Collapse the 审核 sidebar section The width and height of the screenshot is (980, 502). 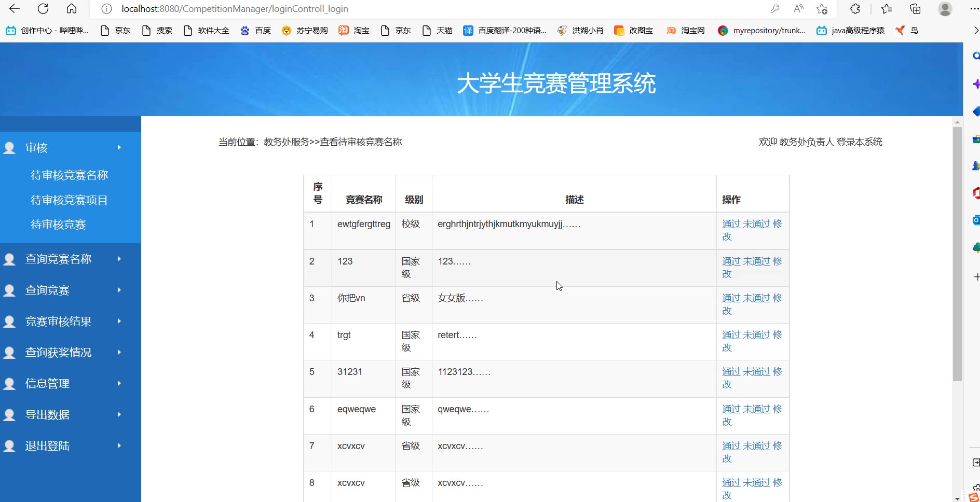pos(36,148)
